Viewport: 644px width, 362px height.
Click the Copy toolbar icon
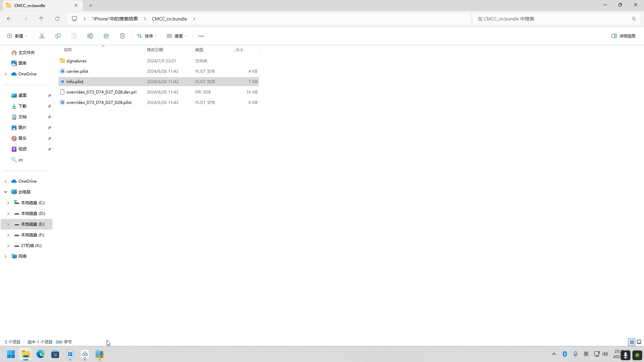click(x=58, y=36)
